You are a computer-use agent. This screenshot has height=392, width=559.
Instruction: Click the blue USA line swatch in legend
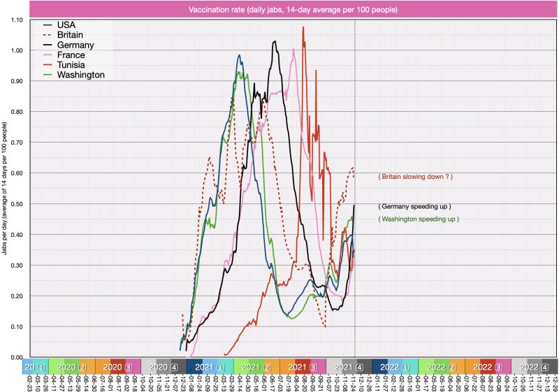[x=48, y=25]
